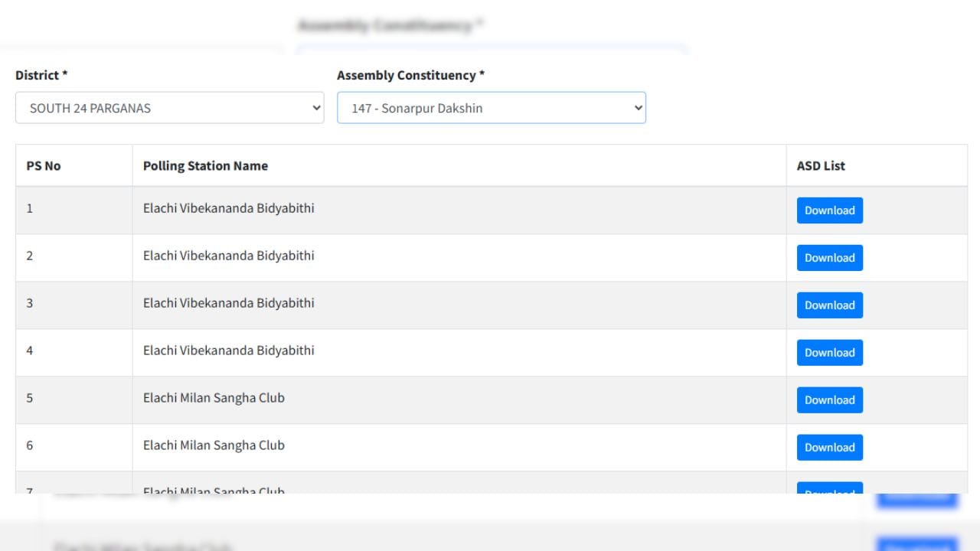This screenshot has height=551, width=980.
Task: Select Elachi Milan Sangha Club name in row 6
Action: pos(214,445)
